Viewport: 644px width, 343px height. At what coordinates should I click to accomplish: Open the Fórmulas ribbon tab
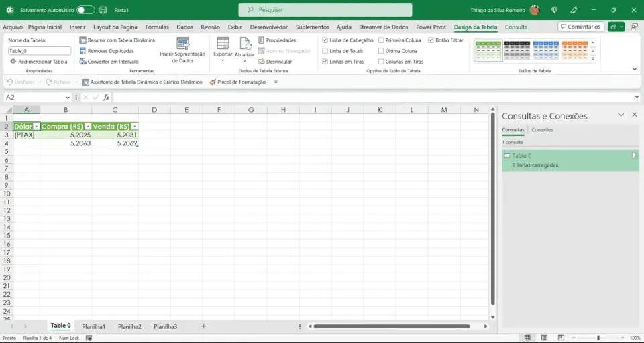[x=157, y=27]
